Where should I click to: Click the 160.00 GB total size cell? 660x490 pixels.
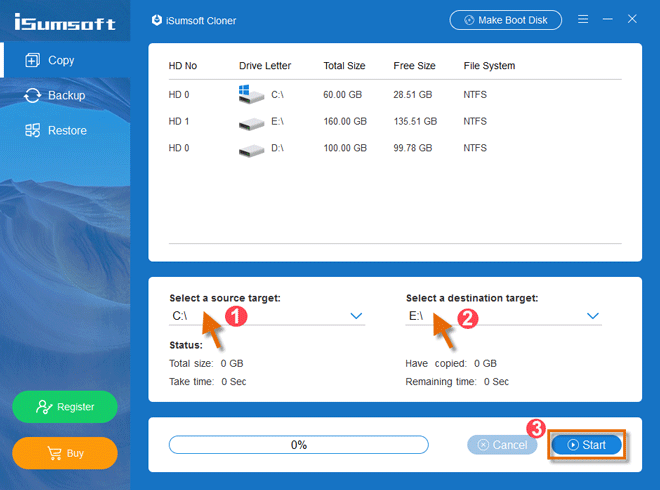pos(345,122)
